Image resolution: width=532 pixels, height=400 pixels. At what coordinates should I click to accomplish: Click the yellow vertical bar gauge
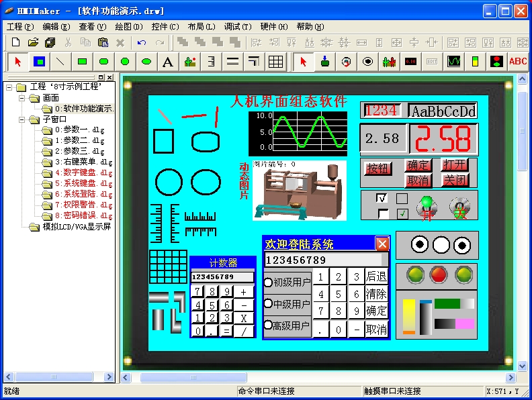[408, 315]
